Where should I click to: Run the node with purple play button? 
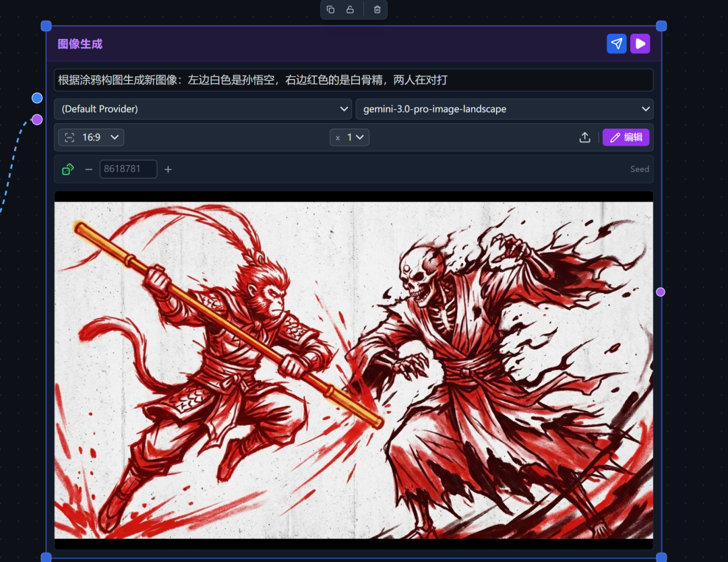coord(640,44)
